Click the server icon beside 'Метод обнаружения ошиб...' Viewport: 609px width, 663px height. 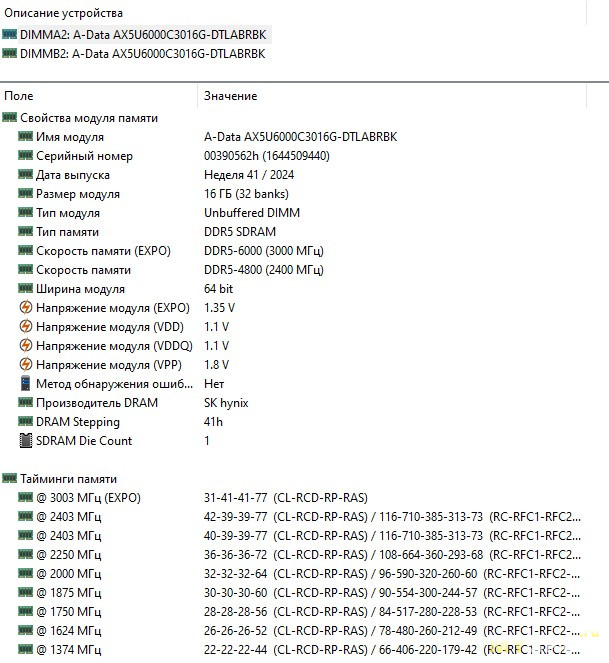pyautogui.click(x=25, y=384)
